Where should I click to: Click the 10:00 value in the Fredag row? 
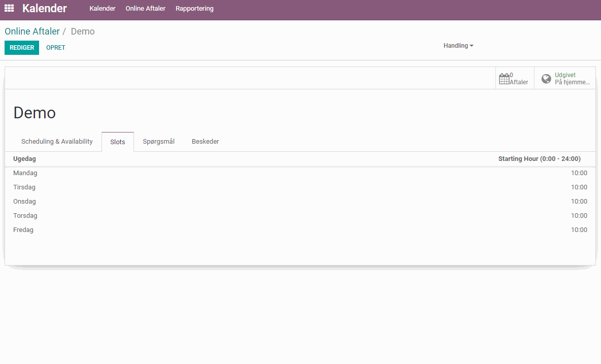click(x=579, y=229)
